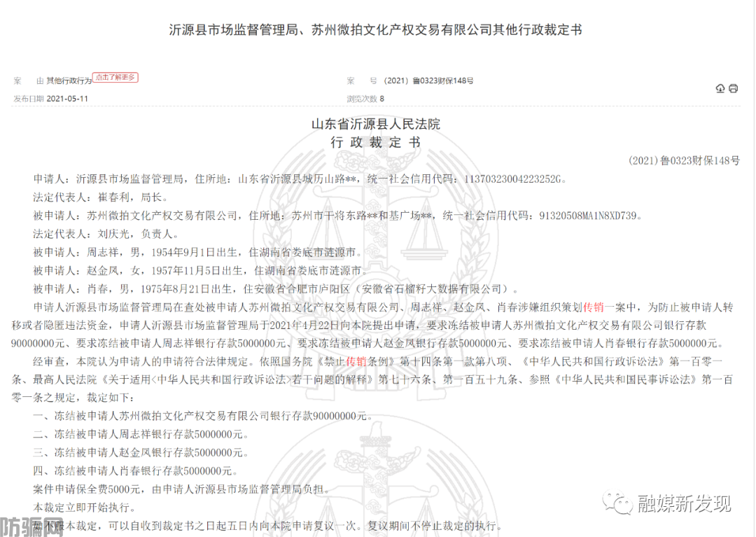Click red '传销' in '《禁止传销条例》'

coord(356,361)
